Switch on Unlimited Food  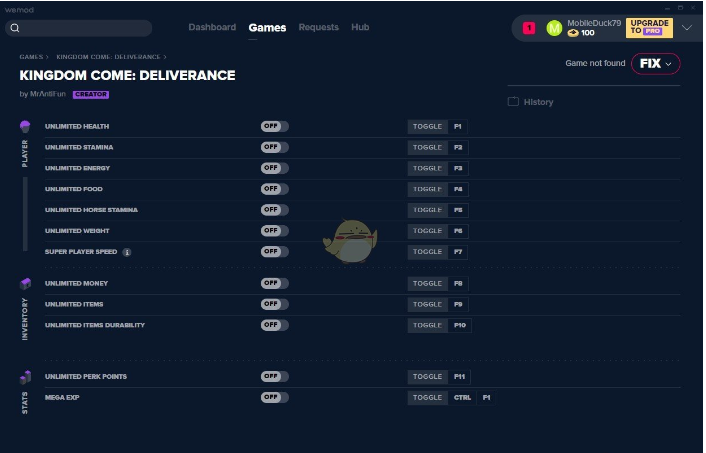274,189
